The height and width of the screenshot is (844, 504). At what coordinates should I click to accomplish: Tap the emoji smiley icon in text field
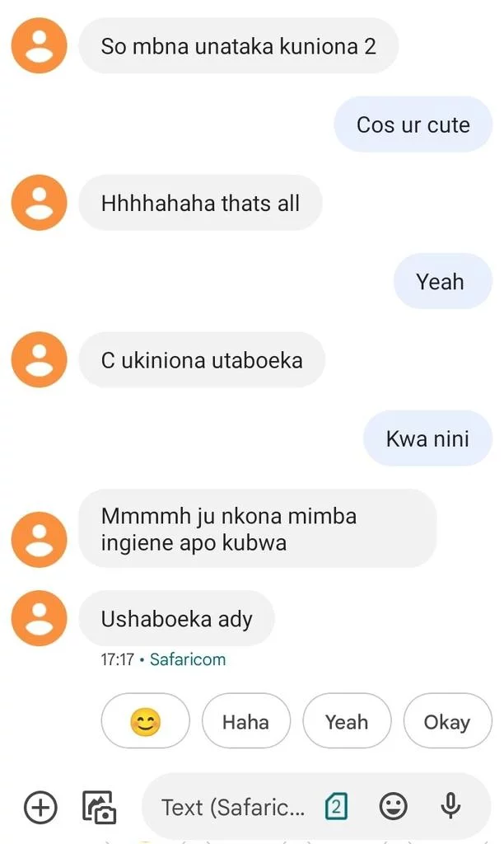coord(393,806)
